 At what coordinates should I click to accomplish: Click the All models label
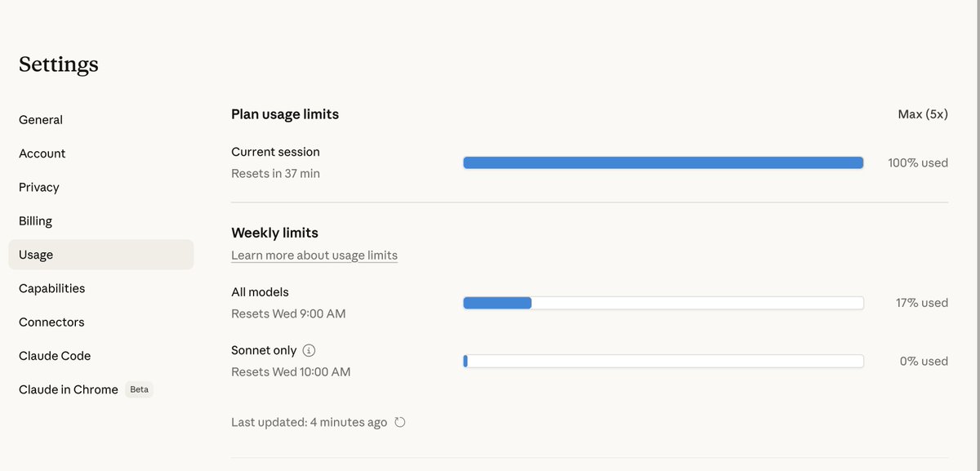260,292
